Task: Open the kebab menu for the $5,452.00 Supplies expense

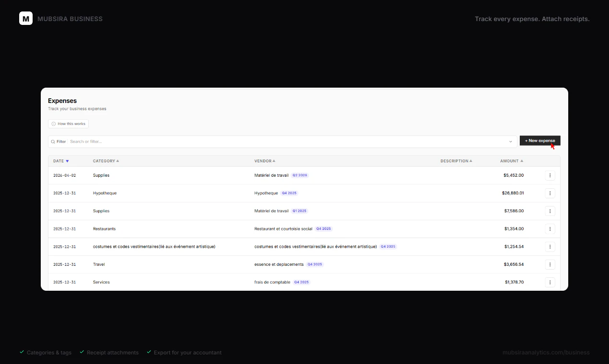Action: pos(550,175)
